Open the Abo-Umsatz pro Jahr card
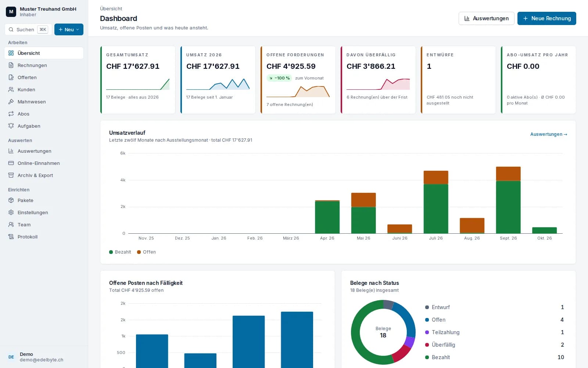Screen dimensions: 588x368 pos(538,80)
